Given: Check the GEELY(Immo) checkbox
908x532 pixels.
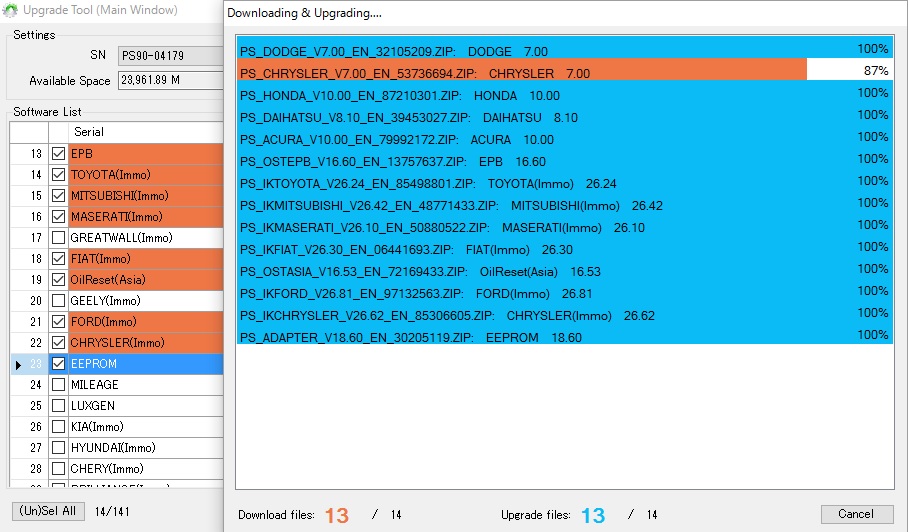Looking at the screenshot, I should point(58,300).
